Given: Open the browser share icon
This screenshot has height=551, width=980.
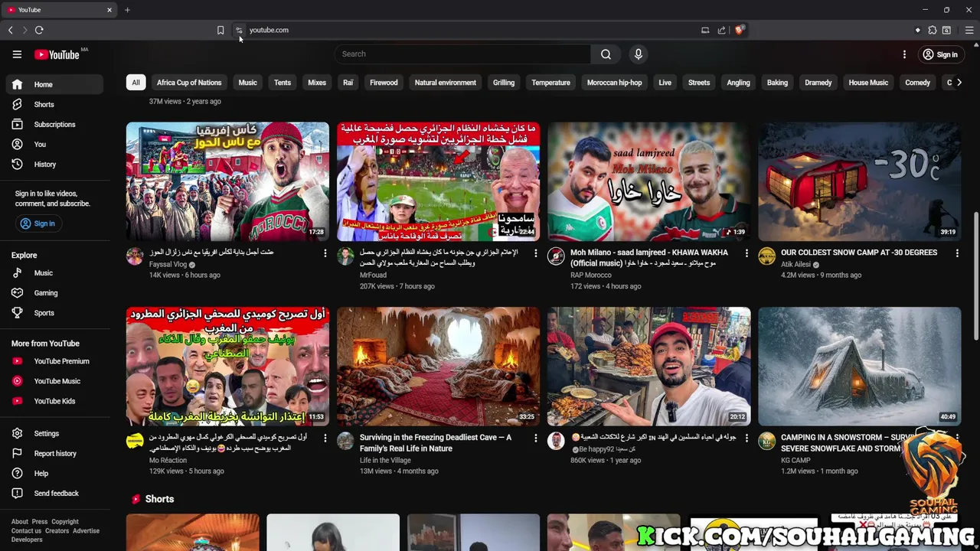Looking at the screenshot, I should coord(721,30).
